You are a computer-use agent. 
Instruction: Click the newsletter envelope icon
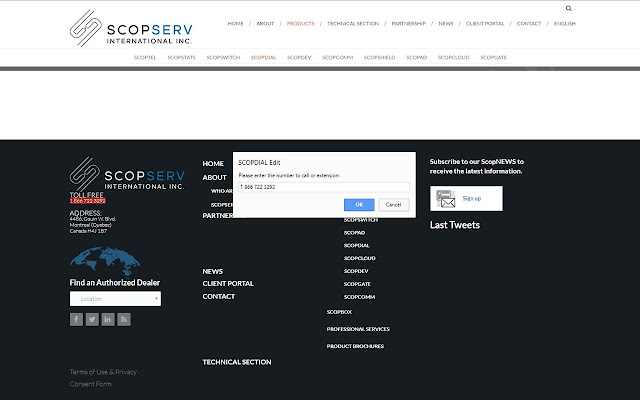[x=445, y=198]
